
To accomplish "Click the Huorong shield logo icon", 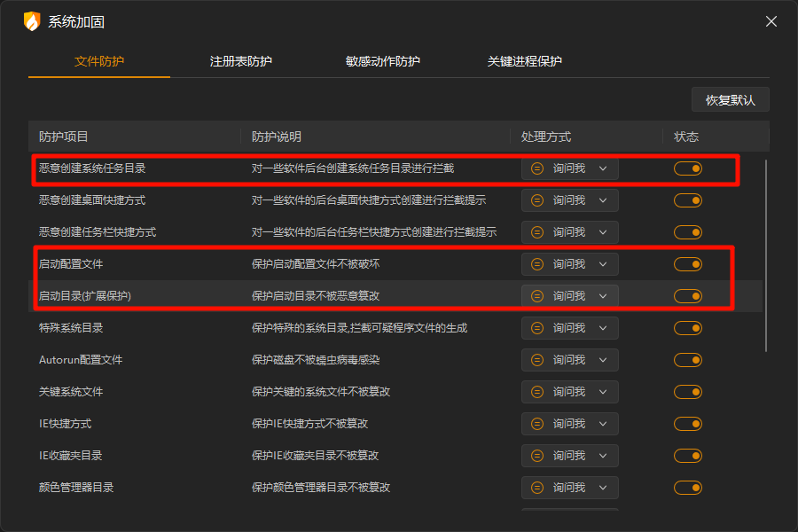I will pos(32,21).
